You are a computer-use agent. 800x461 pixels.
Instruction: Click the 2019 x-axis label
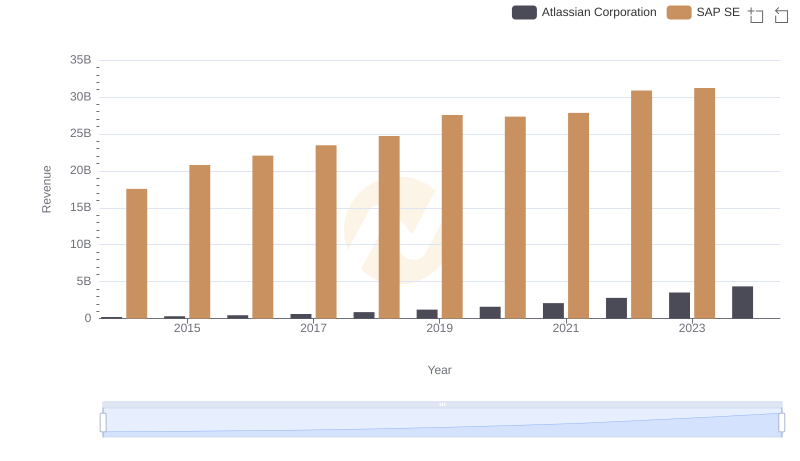click(439, 328)
